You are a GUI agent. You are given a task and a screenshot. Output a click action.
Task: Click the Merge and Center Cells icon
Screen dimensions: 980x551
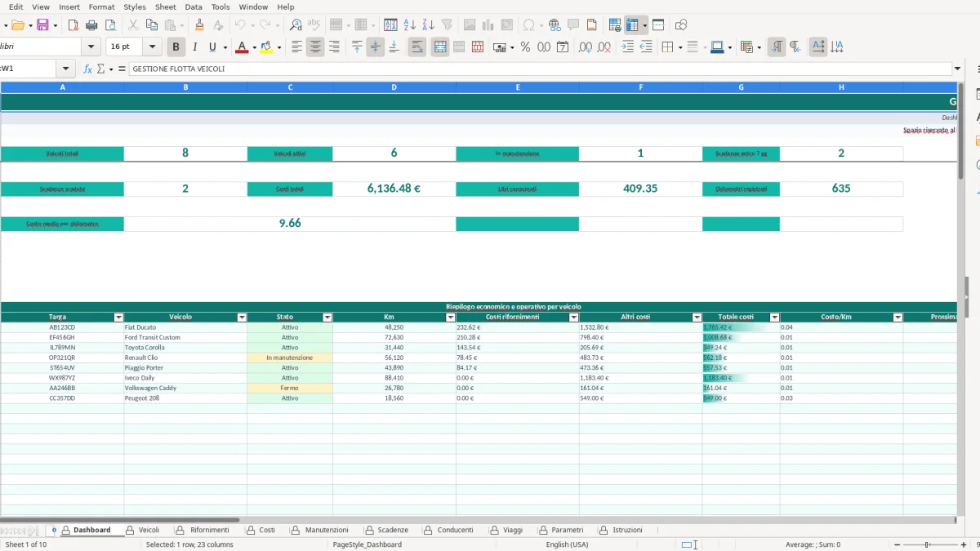(x=440, y=47)
